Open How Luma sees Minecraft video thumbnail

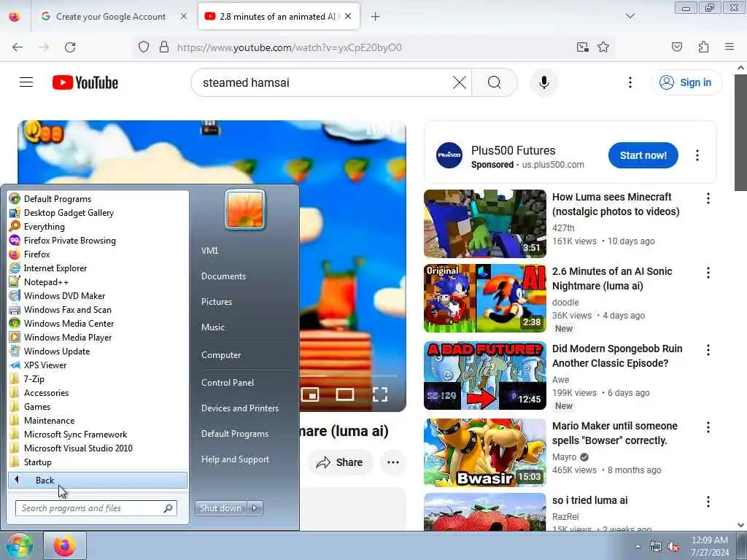[x=485, y=224]
